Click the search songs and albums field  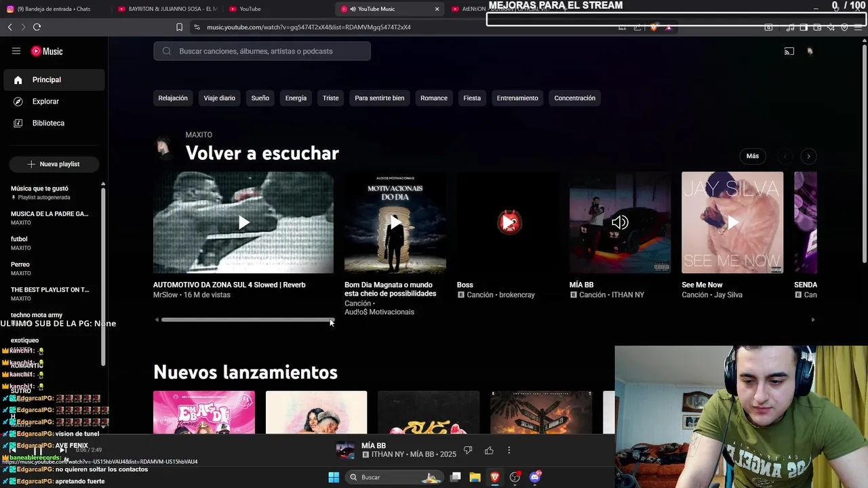[262, 51]
